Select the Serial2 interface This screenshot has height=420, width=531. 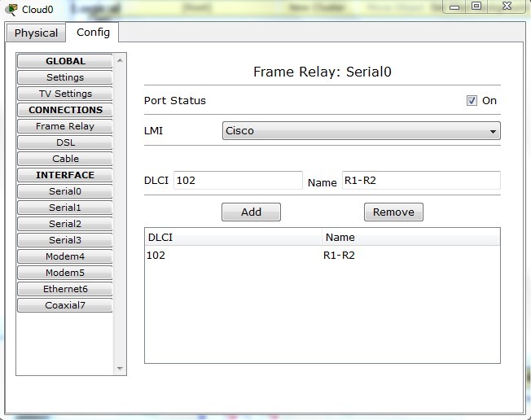(x=65, y=223)
